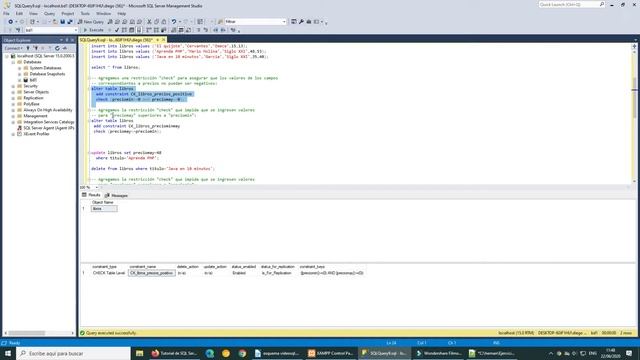Open the Tools menu
The width and height of the screenshot is (640, 360).
coord(85,13)
